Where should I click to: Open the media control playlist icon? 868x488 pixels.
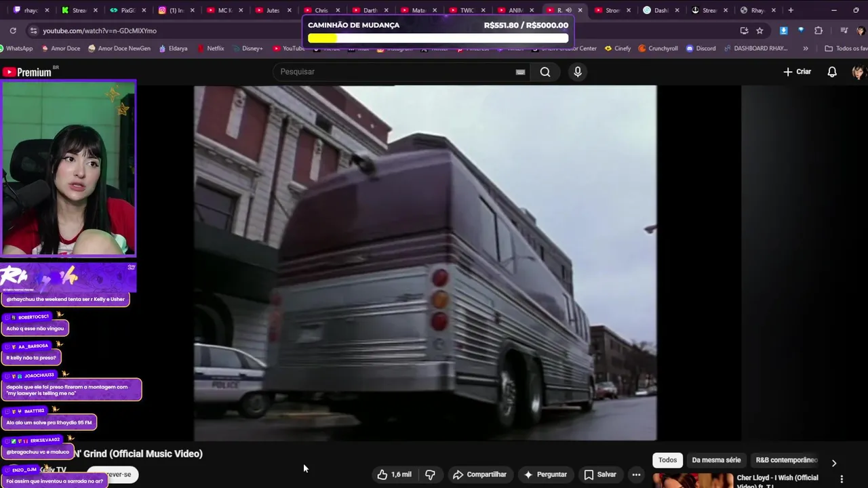pyautogui.click(x=844, y=30)
